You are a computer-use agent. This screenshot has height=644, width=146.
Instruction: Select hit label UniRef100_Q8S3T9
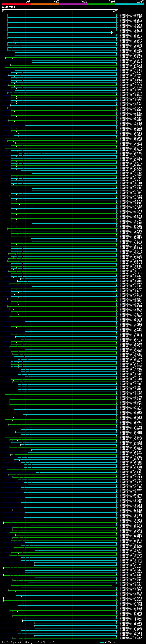click(131, 35)
